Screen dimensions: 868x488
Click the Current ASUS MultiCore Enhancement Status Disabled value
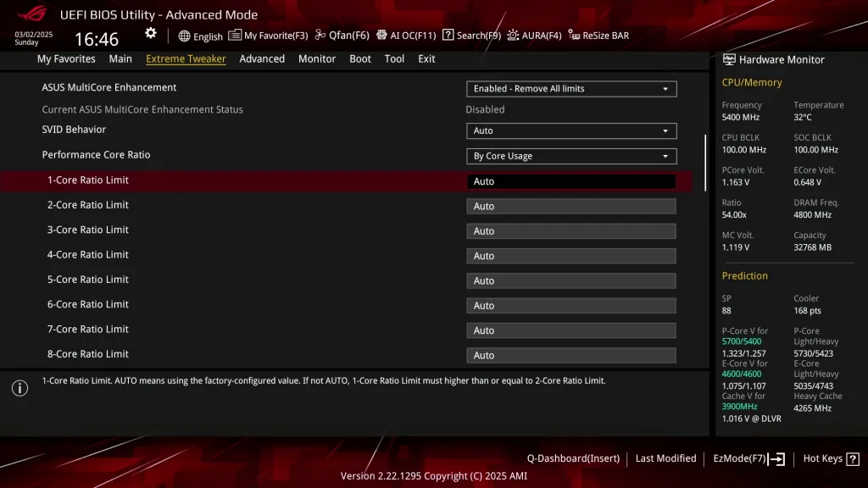[485, 109]
